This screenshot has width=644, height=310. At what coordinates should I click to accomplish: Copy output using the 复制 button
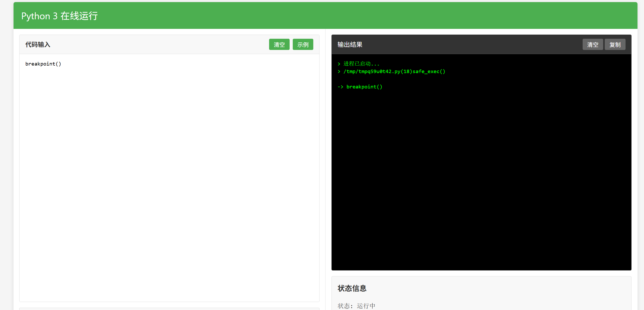click(615, 44)
